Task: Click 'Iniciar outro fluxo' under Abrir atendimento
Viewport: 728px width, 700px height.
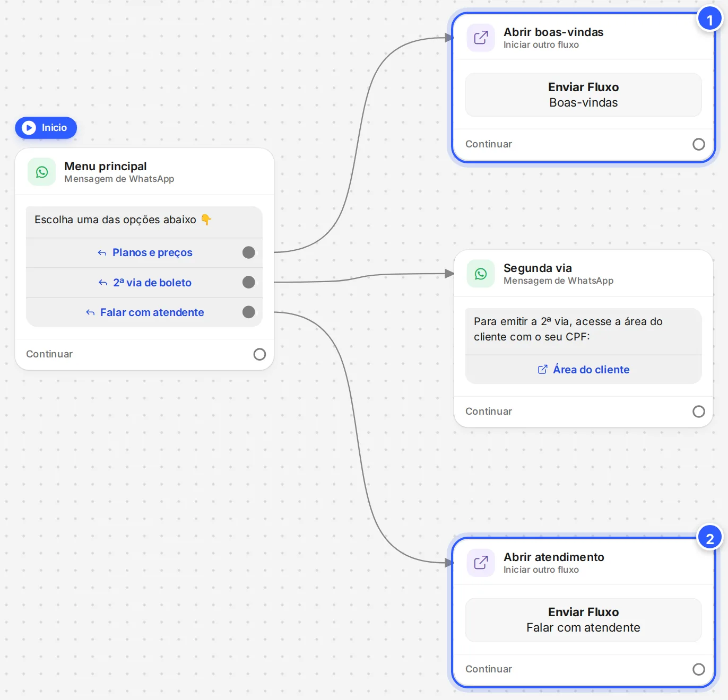Action: pyautogui.click(x=541, y=570)
